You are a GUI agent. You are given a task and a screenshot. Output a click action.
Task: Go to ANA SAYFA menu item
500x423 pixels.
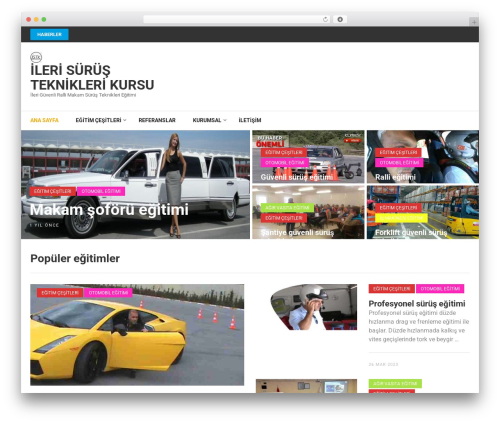44,120
